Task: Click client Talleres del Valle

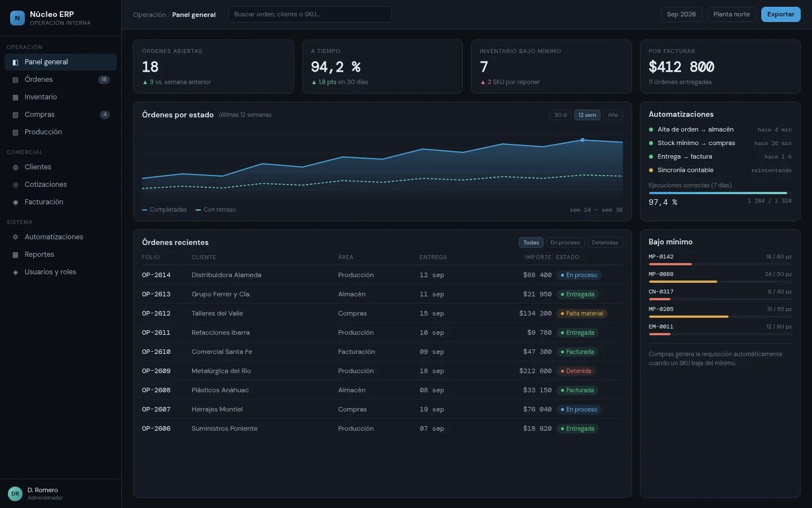Action: (x=217, y=313)
